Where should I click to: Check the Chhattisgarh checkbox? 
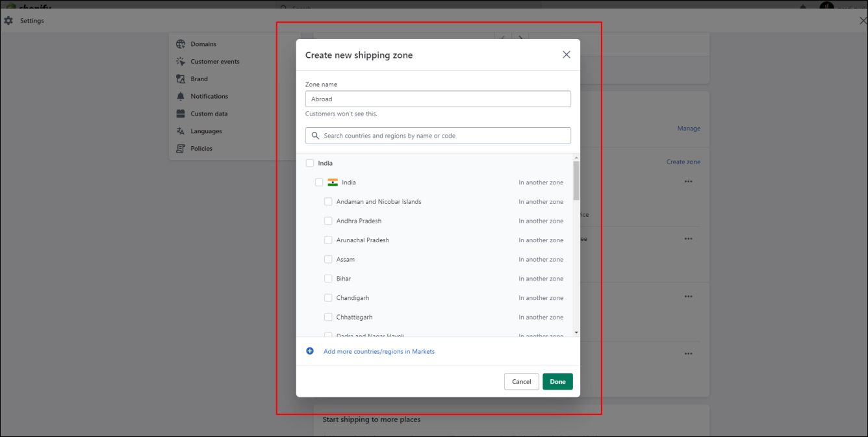[328, 317]
